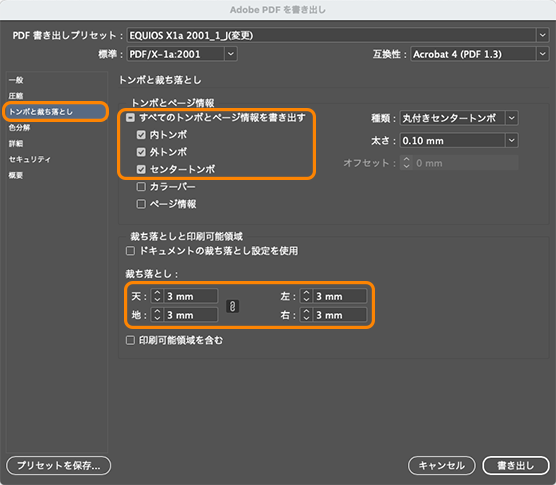
Task: Click the 左 bleed value field
Action: pos(340,296)
